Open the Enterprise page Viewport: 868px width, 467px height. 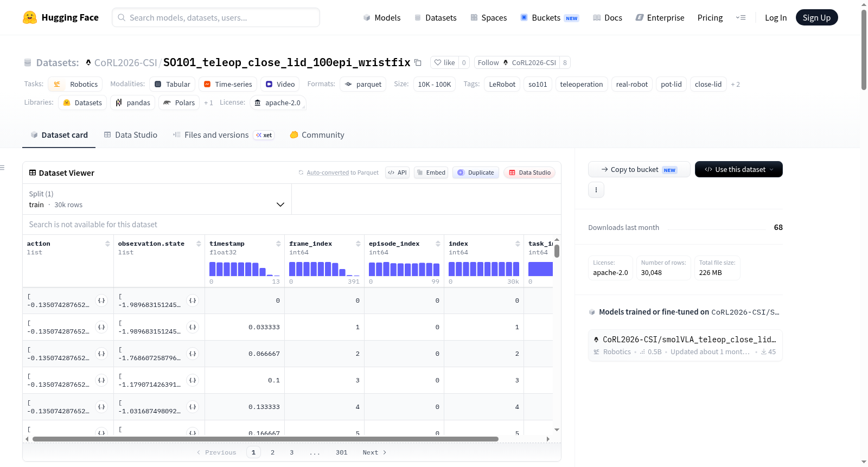coord(660,18)
